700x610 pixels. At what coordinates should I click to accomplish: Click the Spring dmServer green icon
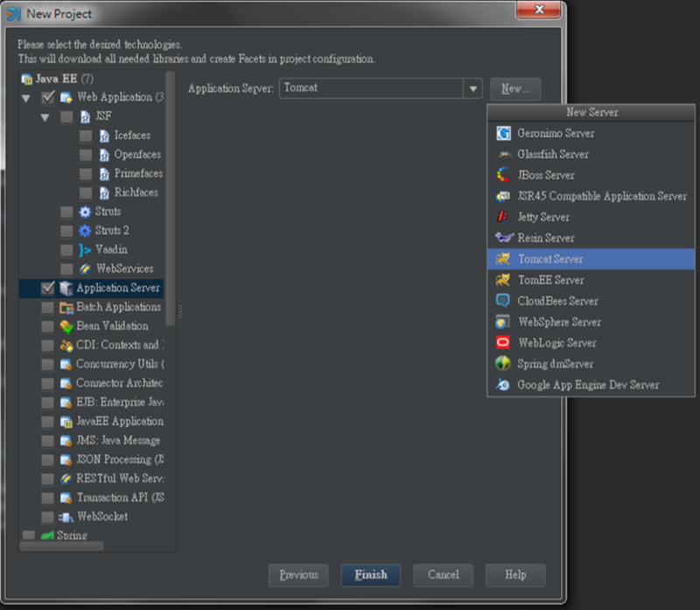pyautogui.click(x=503, y=364)
